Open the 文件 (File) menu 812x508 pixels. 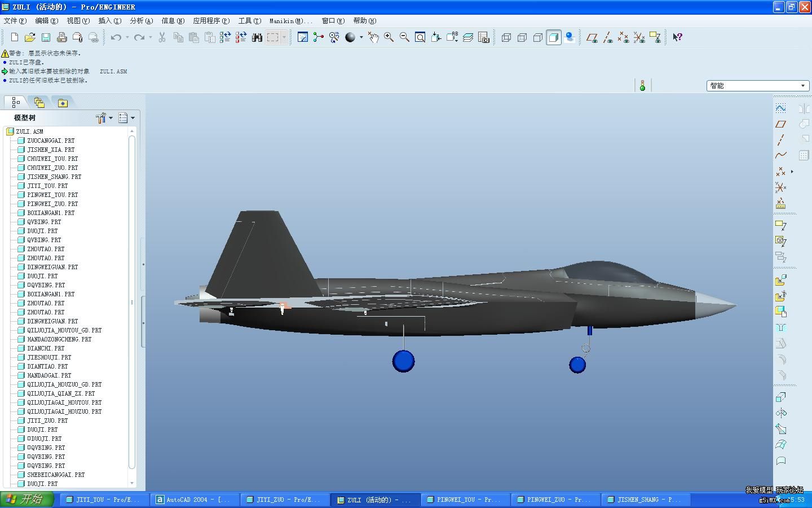click(15, 21)
